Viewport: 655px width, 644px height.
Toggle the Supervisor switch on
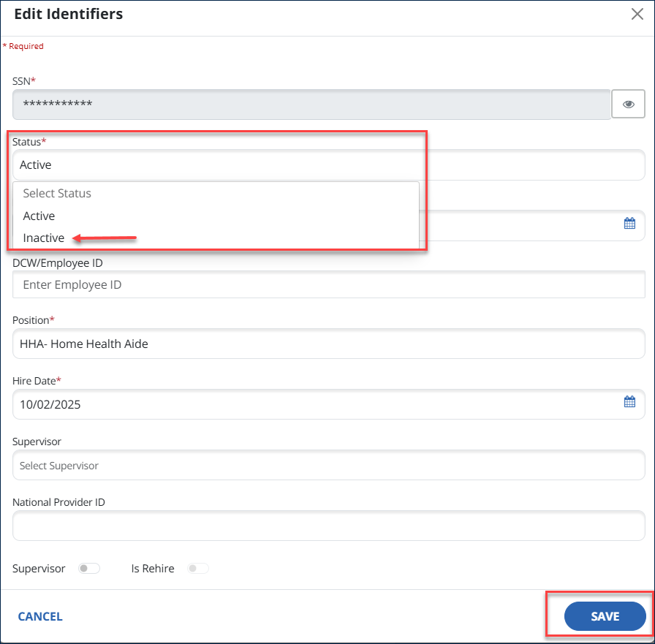click(88, 569)
